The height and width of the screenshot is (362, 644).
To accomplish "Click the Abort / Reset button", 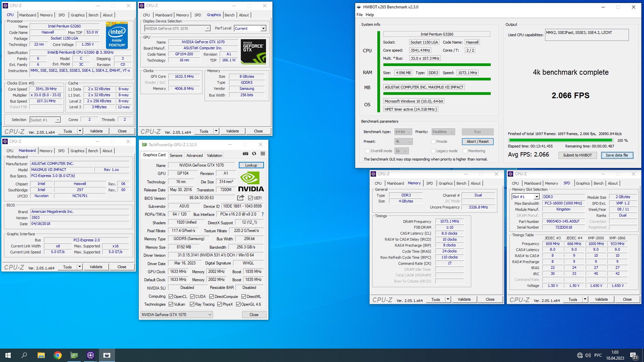I will click(477, 142).
